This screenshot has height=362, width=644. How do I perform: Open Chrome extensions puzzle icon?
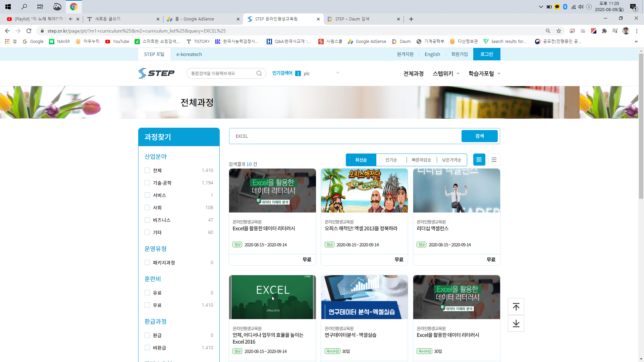pyautogui.click(x=604, y=31)
